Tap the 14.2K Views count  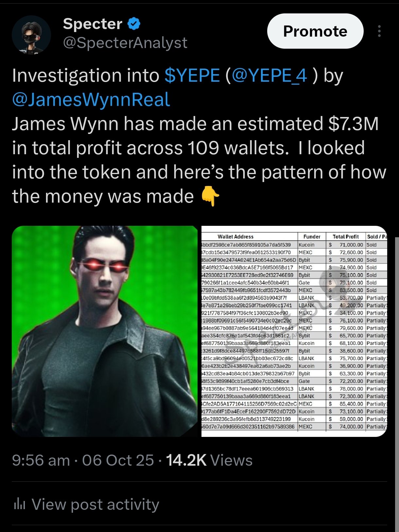coord(209,460)
